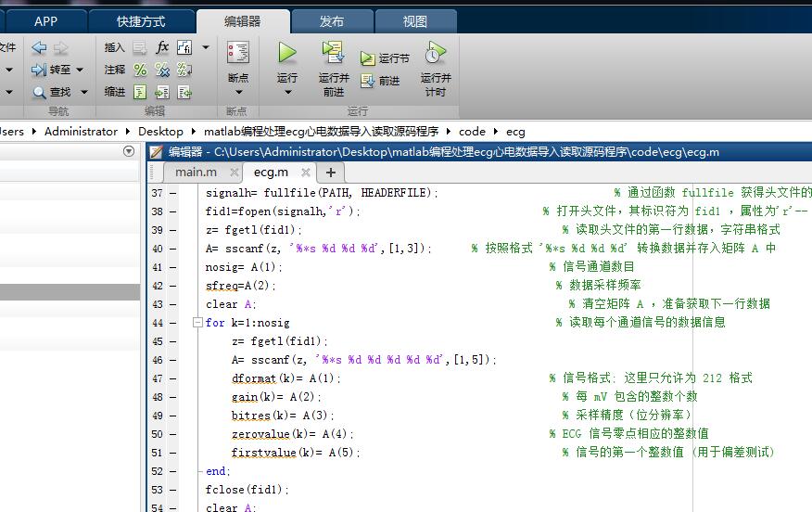The height and width of the screenshot is (512, 812).
Task: Click the 查找 (Find) magnifier button
Action: 51,92
